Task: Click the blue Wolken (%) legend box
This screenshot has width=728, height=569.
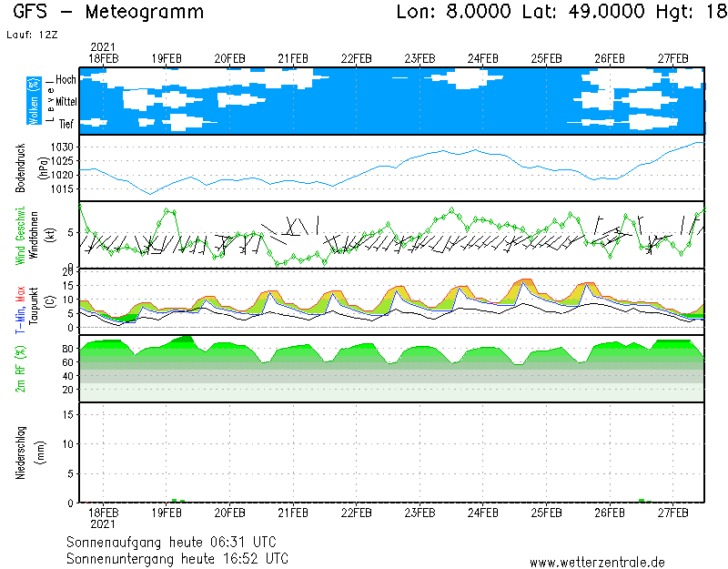Action: [33, 101]
